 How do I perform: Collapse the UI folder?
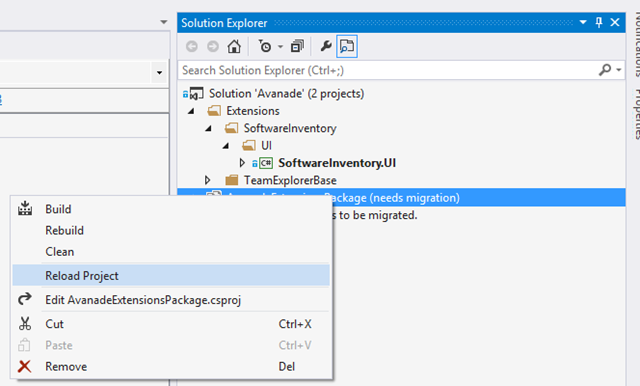tap(226, 146)
